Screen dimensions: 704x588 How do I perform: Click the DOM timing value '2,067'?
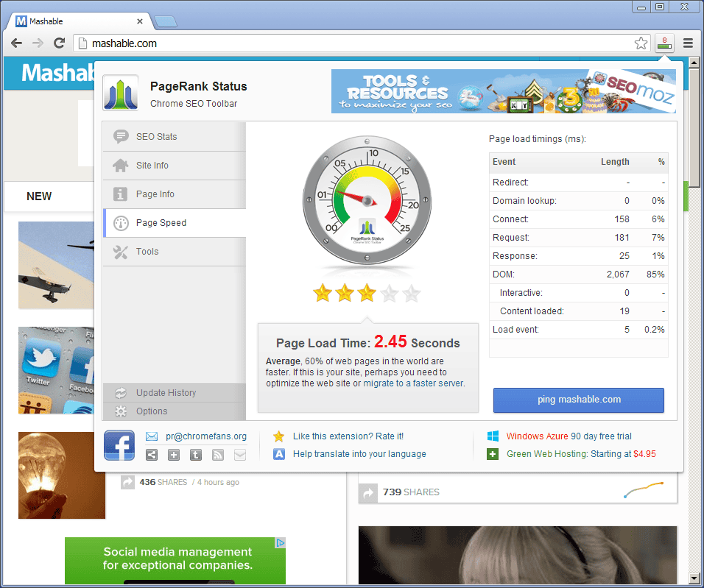618,274
